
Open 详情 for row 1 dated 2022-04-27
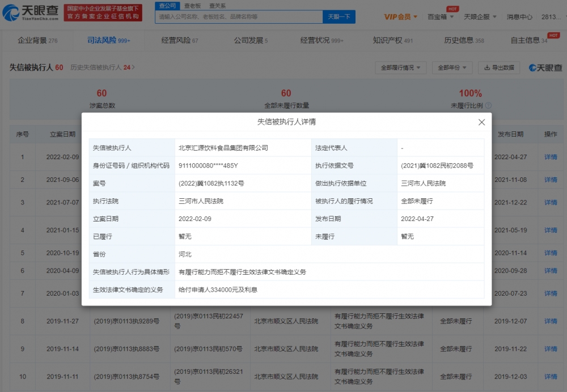551,157
